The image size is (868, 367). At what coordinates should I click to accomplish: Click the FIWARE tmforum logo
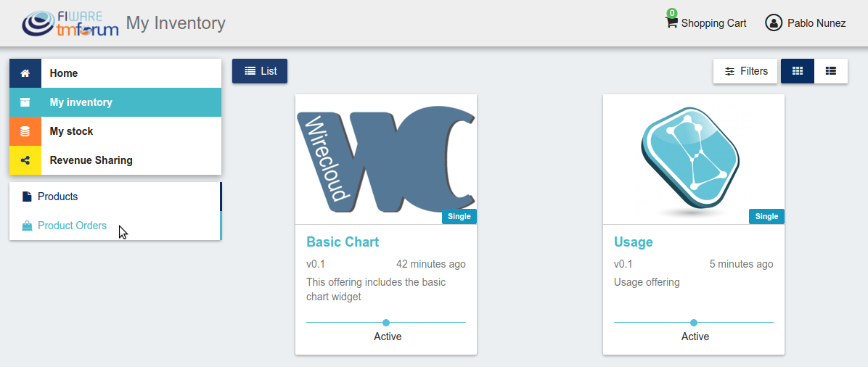70,22
